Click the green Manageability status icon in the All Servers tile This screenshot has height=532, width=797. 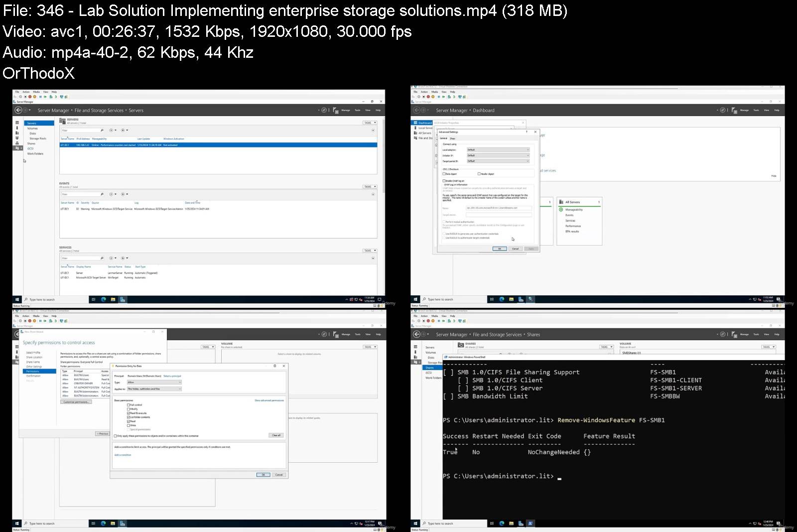[561, 210]
